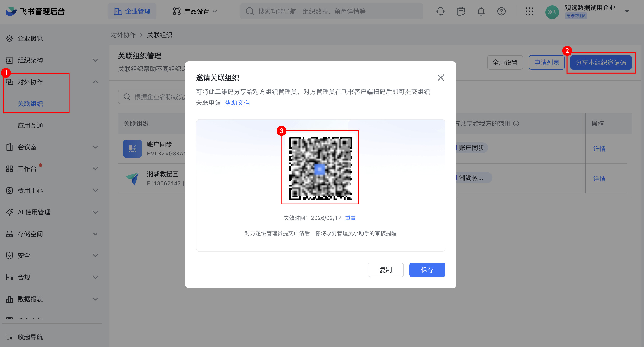This screenshot has width=644, height=347.
Task: Open the nine-dot app launcher grid
Action: click(529, 12)
